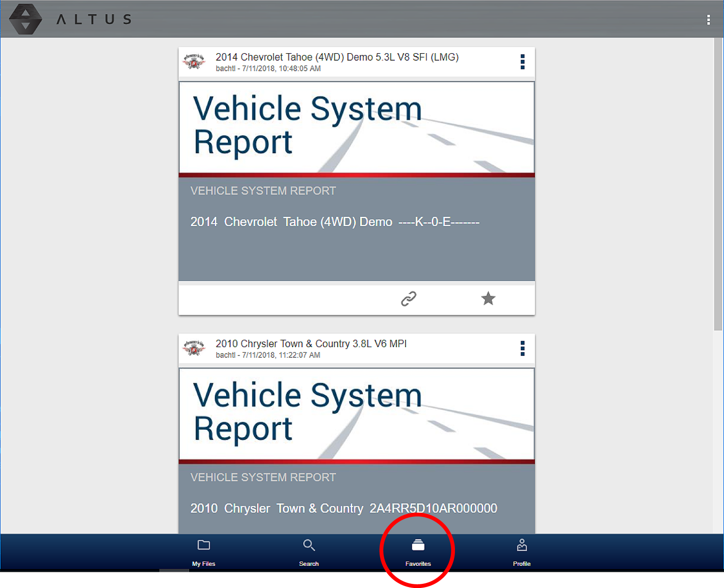724x588 pixels.
Task: Open the 2010 Chrysler Town & Country title
Action: pyautogui.click(x=311, y=344)
